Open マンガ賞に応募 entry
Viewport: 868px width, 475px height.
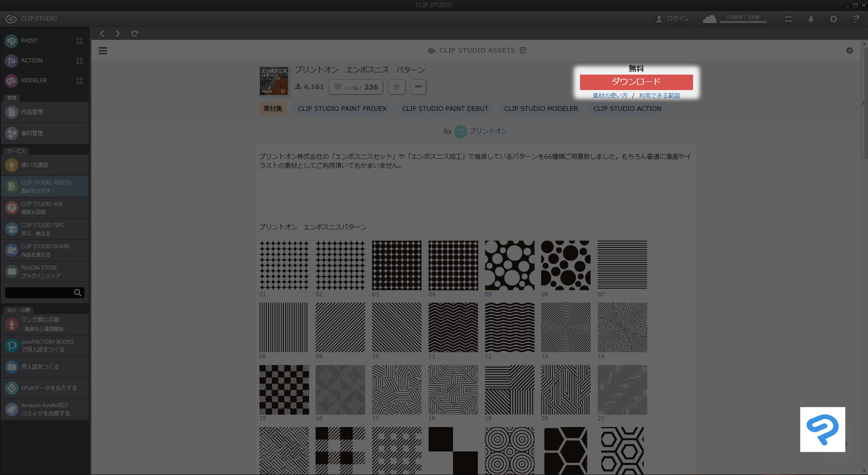tap(45, 324)
